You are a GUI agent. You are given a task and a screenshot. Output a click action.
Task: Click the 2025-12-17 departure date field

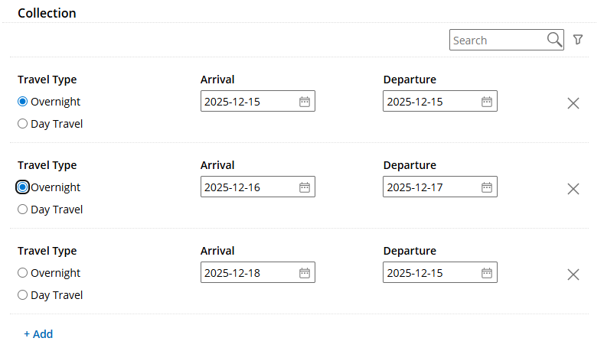pyautogui.click(x=430, y=187)
